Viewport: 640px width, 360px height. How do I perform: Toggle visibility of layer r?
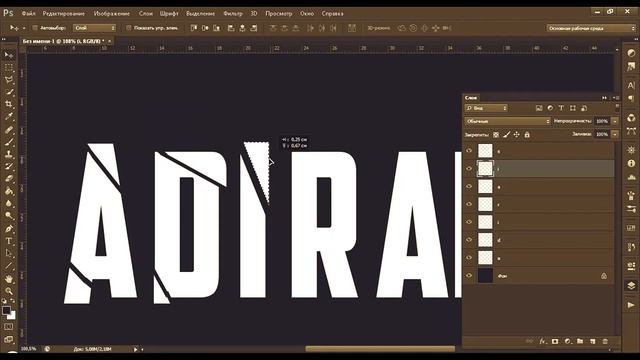469,204
